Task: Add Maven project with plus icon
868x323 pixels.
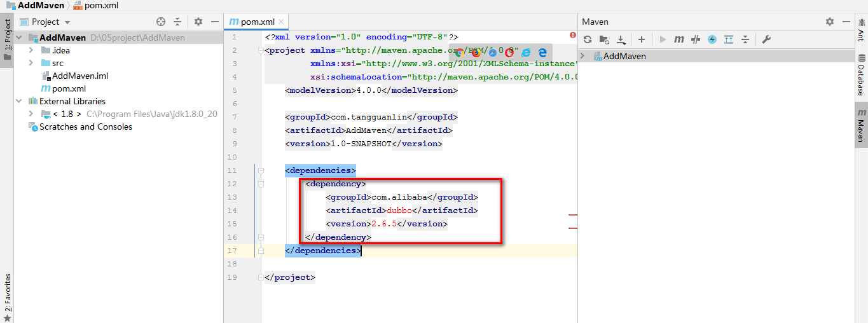Action: coord(642,39)
